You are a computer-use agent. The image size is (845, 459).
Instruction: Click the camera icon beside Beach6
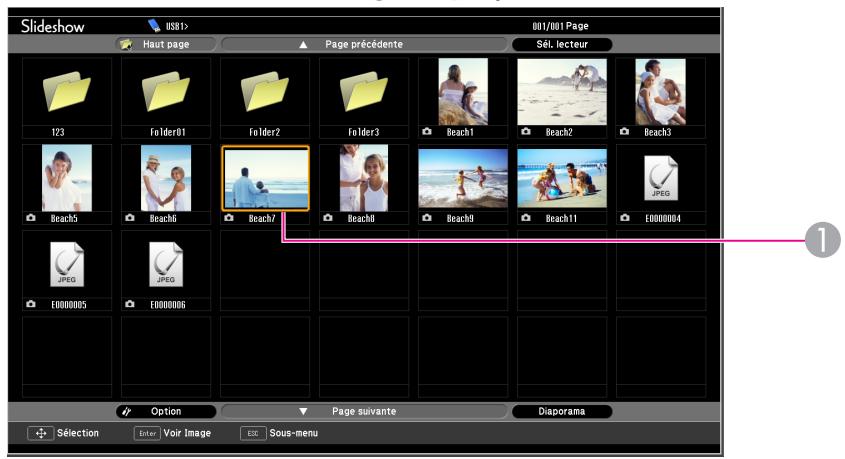[x=130, y=217]
